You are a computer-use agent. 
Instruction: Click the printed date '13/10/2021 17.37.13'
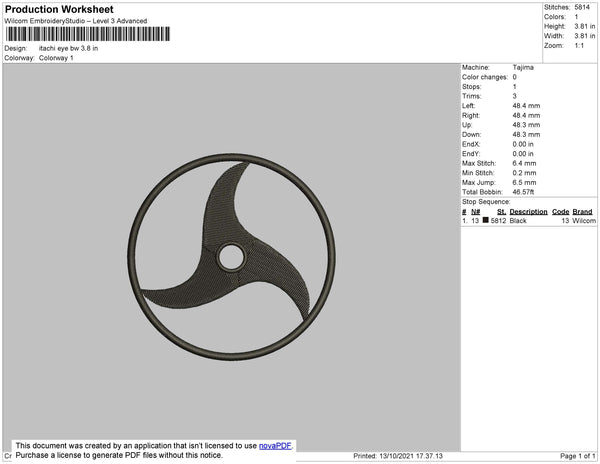[x=411, y=456]
